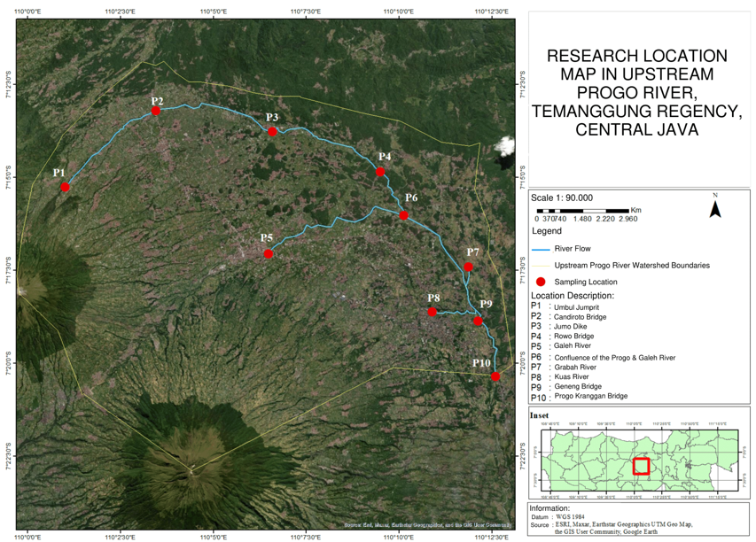Click 'Jumo Dike' location entry
756x542 pixels.
pyautogui.click(x=570, y=327)
